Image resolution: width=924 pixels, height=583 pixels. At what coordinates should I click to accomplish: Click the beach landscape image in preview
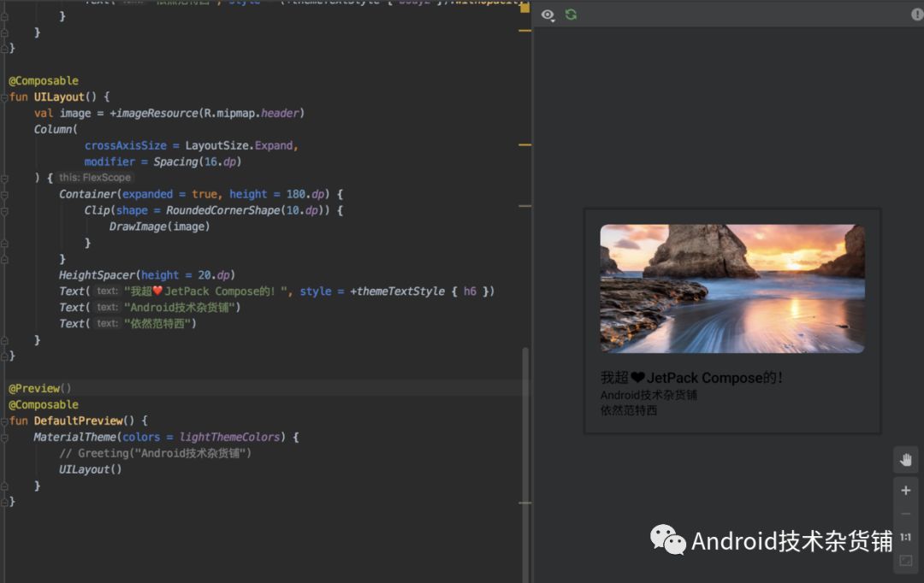(x=731, y=288)
